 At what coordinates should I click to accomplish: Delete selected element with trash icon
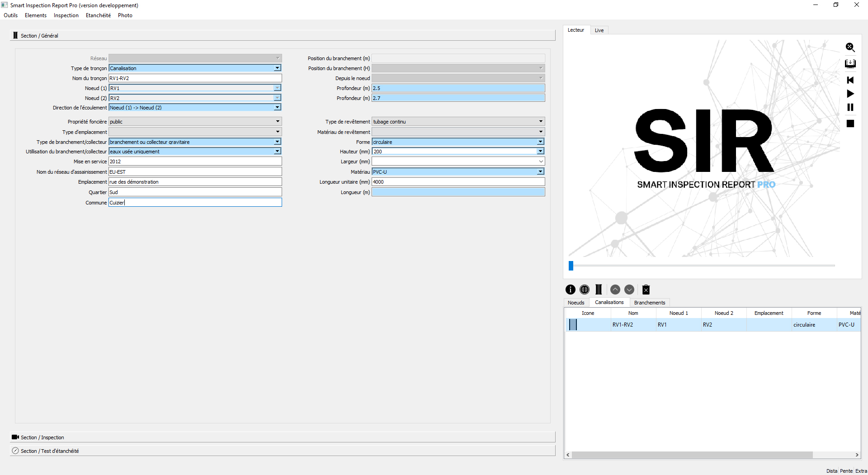646,290
